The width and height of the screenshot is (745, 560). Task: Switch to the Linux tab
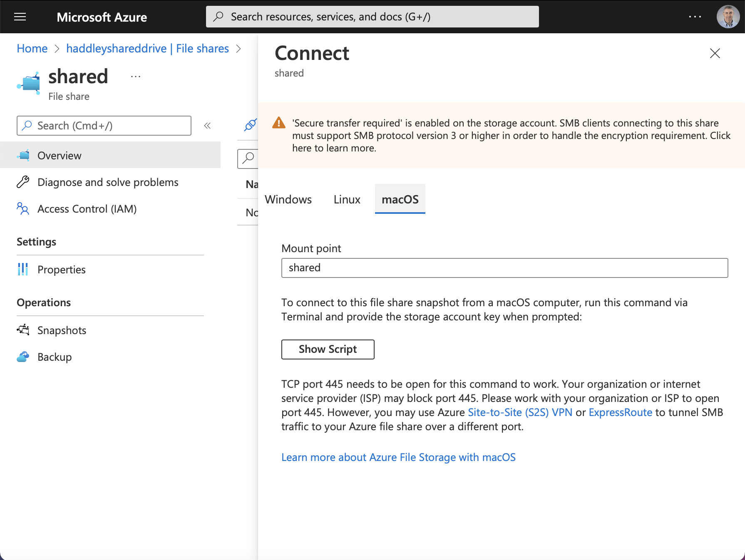pyautogui.click(x=347, y=199)
